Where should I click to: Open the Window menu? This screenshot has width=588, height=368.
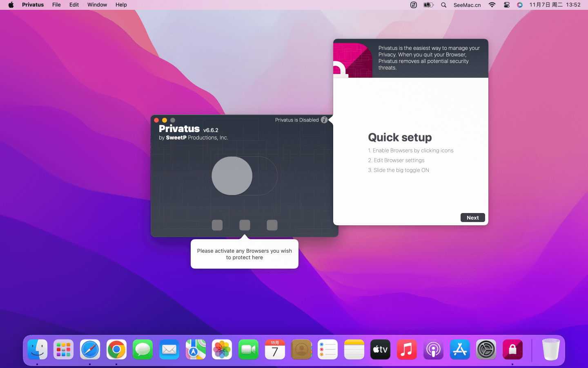[97, 5]
